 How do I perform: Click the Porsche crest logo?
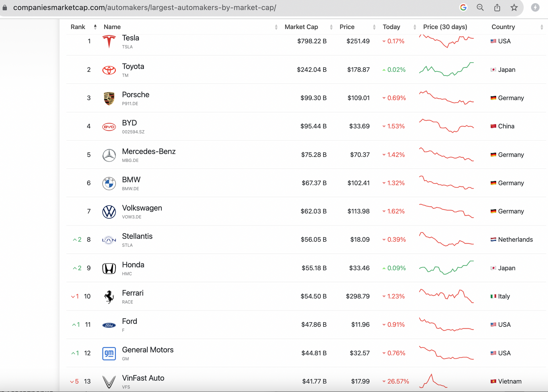point(109,98)
